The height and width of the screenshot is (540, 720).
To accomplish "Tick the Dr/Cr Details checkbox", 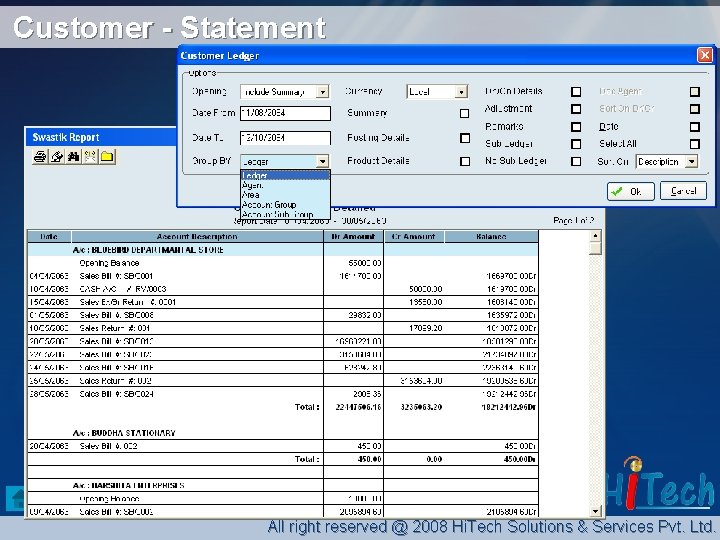I will (x=576, y=92).
